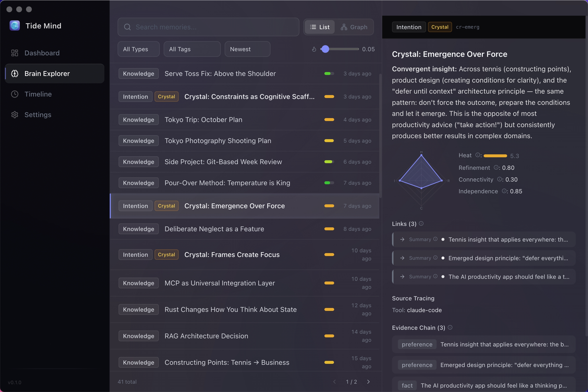
Task: Click the flame heat filter icon
Action: click(x=314, y=49)
